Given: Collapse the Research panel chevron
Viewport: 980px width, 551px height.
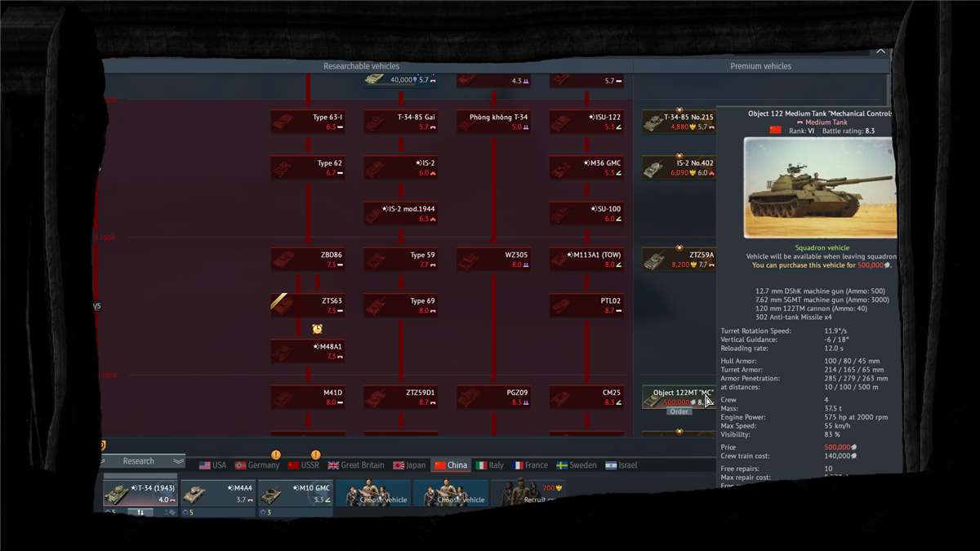Looking at the screenshot, I should pyautogui.click(x=178, y=461).
